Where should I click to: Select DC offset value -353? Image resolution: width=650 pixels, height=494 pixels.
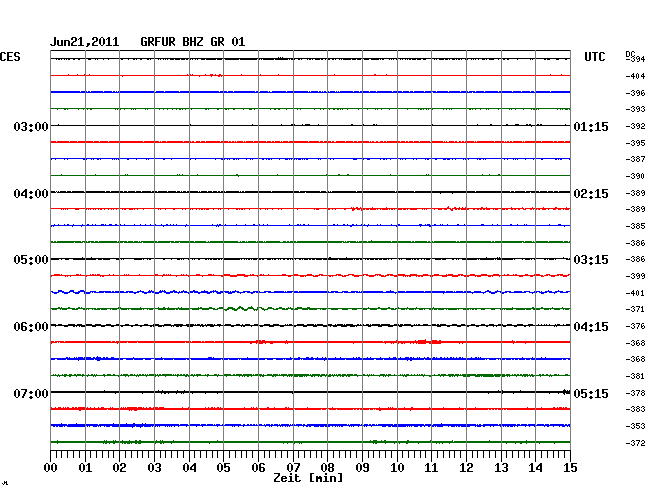tap(635, 426)
